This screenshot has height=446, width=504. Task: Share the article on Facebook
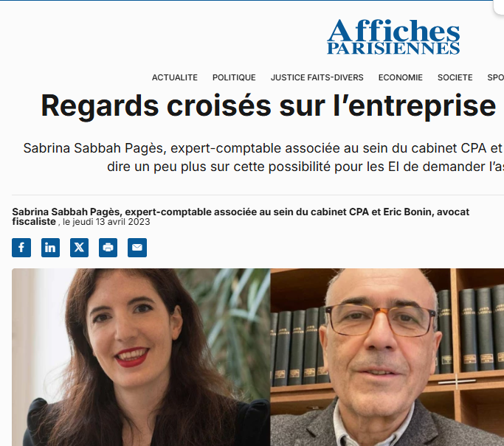pyautogui.click(x=21, y=248)
